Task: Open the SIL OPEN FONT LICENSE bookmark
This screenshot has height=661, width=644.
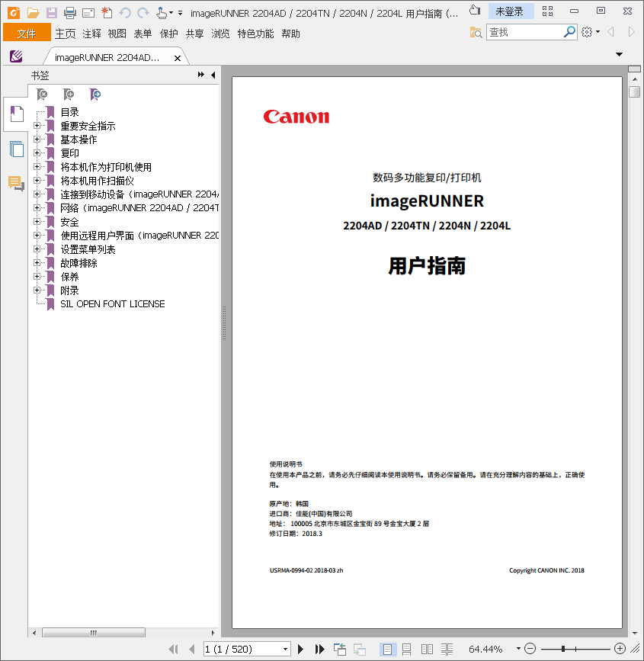Action: tap(113, 304)
